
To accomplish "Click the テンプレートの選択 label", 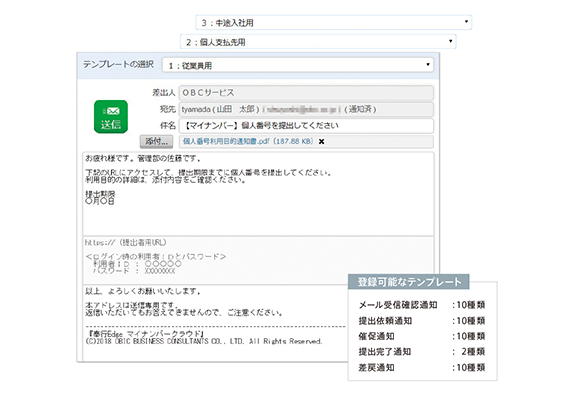I will point(118,64).
